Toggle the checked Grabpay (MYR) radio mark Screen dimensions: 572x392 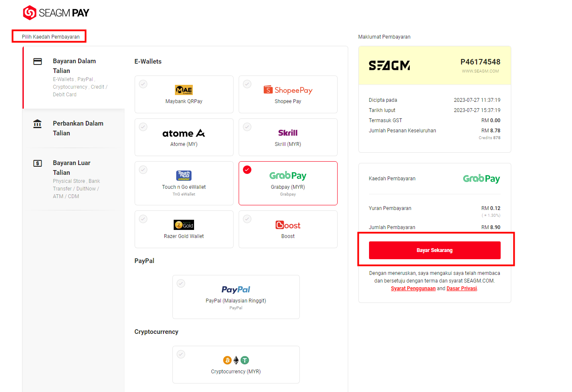coord(247,170)
